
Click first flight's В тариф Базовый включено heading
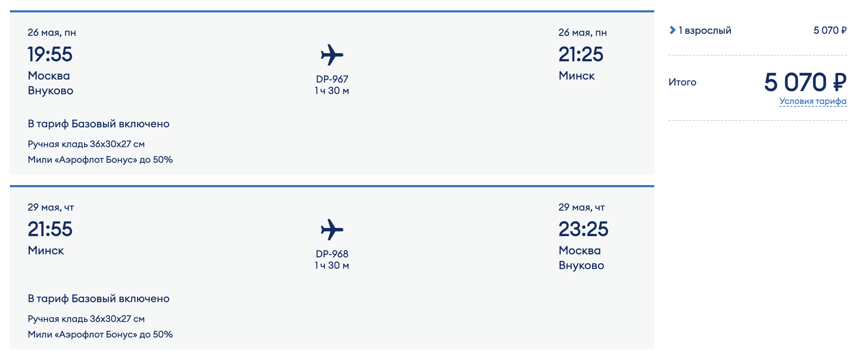click(99, 124)
